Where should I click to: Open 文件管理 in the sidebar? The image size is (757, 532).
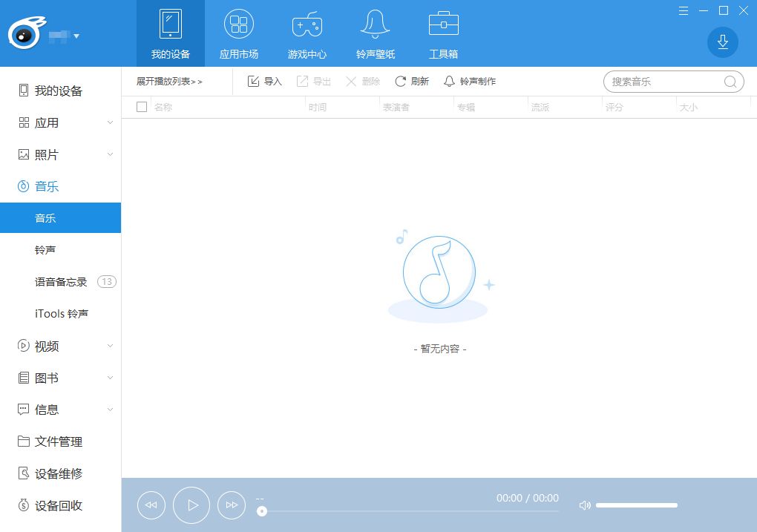coord(59,441)
